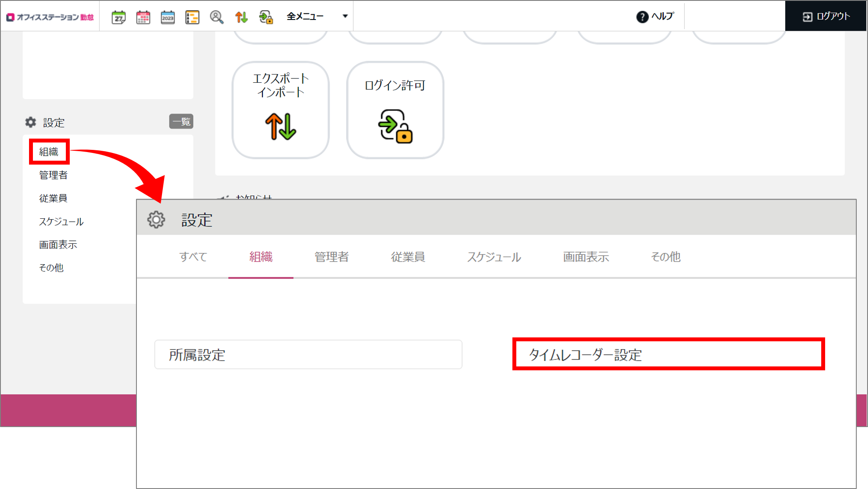Select スケジュール in the settings sidebar

point(61,221)
